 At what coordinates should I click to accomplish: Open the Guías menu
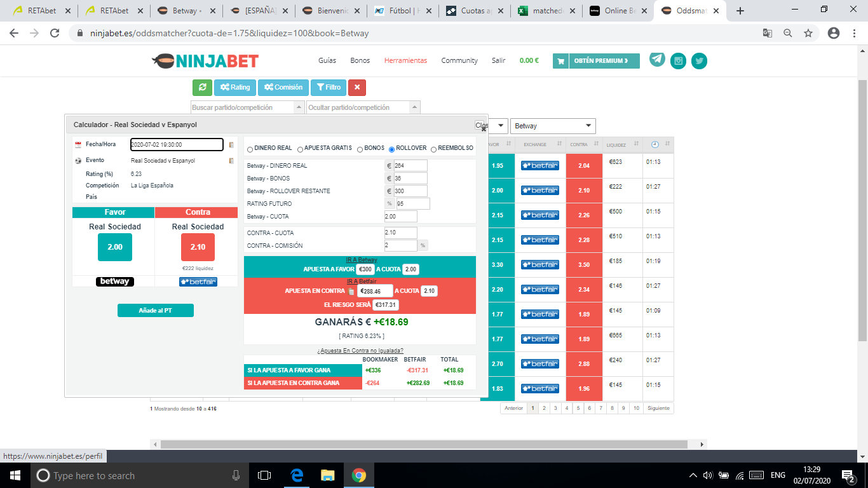click(327, 60)
